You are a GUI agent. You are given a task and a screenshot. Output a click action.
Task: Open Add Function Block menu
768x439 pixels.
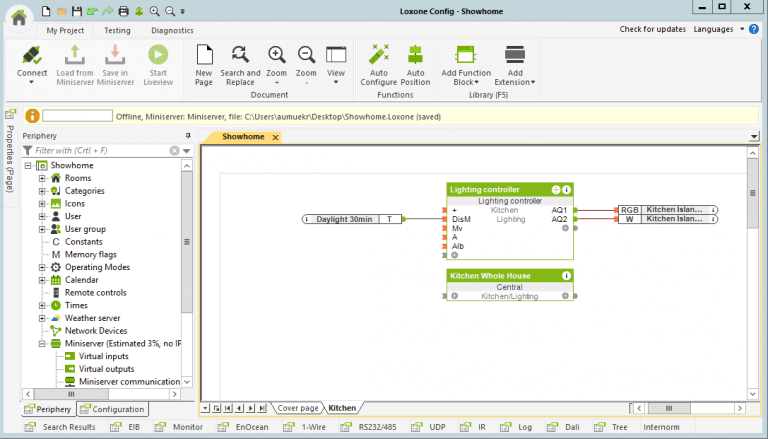point(465,56)
